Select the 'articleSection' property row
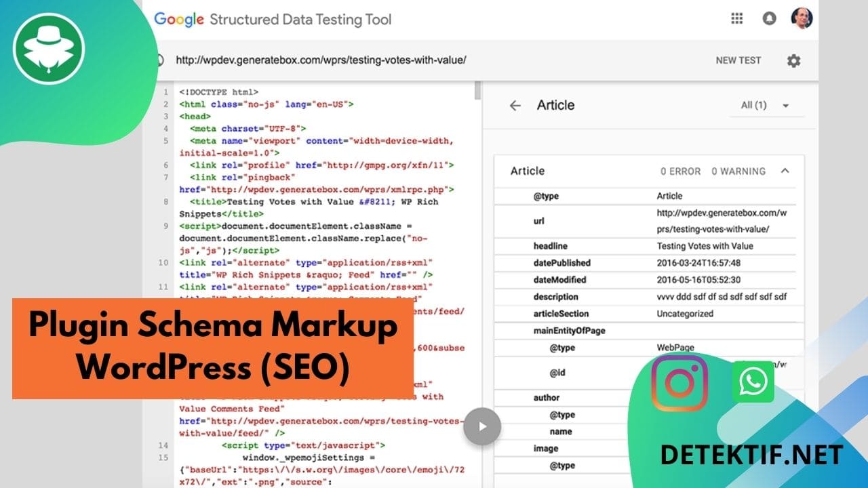Screen dimensions: 868x488 [x=644, y=314]
